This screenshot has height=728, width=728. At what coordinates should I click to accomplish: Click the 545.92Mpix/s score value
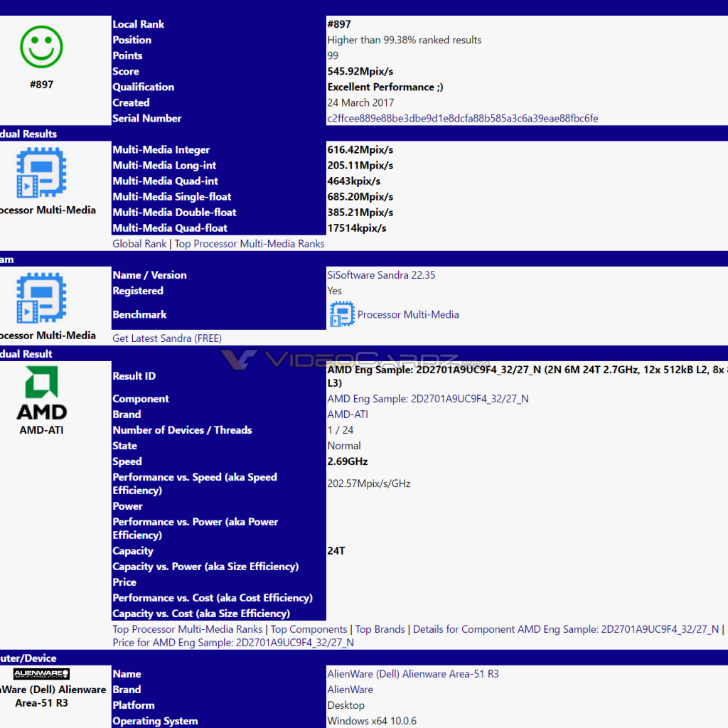(x=360, y=71)
